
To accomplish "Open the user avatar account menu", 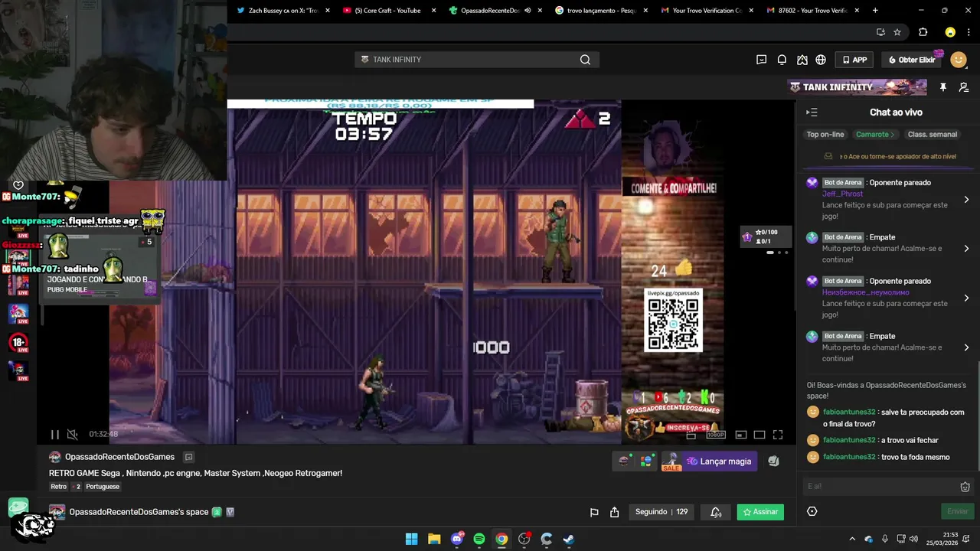I will click(959, 60).
